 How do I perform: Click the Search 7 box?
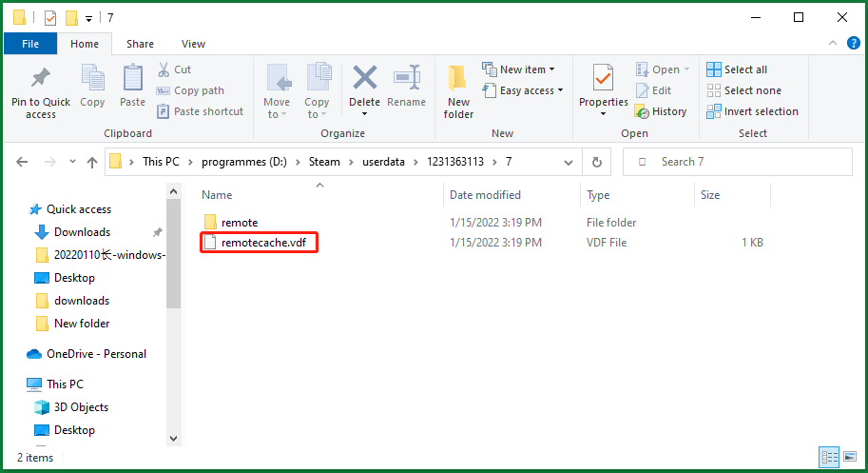pos(738,162)
